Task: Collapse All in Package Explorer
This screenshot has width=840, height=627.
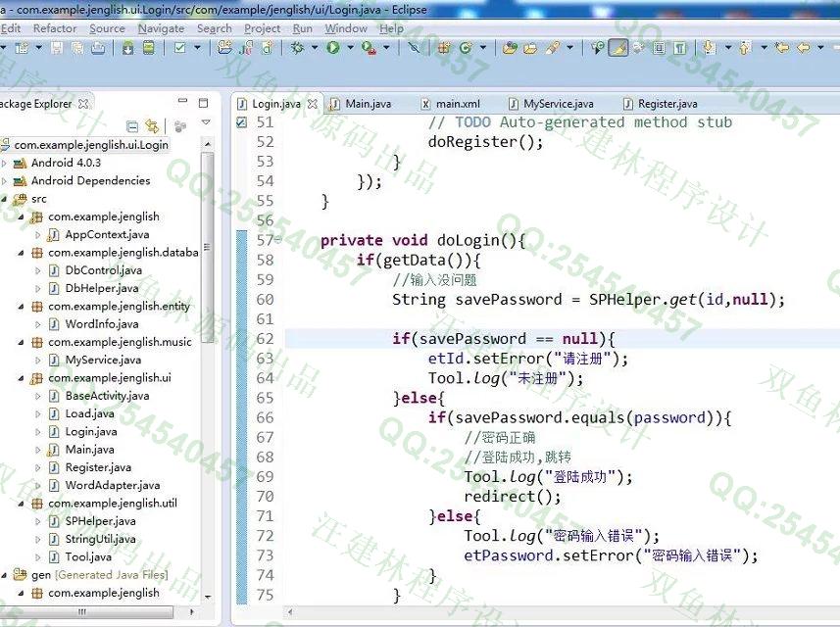Action: pyautogui.click(x=131, y=126)
